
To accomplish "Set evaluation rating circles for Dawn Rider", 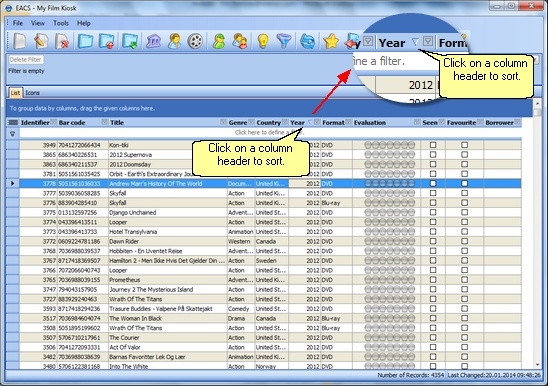I will pyautogui.click(x=390, y=241).
